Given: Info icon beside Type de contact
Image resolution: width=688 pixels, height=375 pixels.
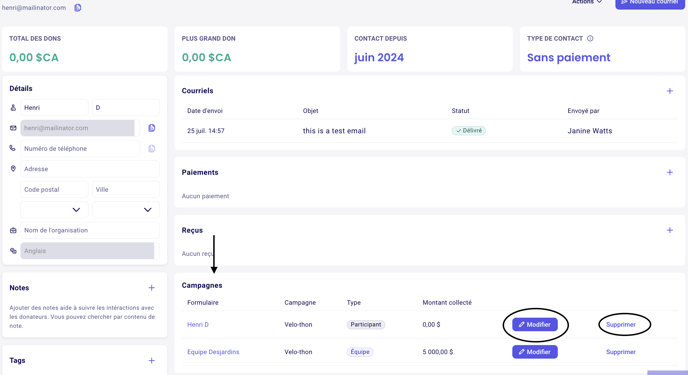Looking at the screenshot, I should [590, 39].
